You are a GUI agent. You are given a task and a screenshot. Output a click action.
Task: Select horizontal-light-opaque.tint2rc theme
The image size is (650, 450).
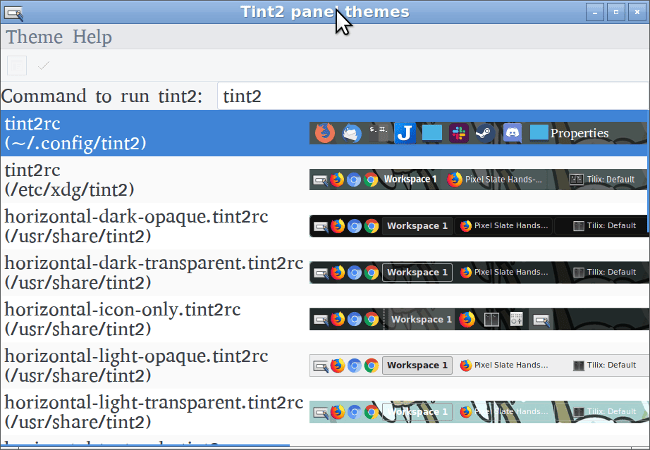coord(324,365)
